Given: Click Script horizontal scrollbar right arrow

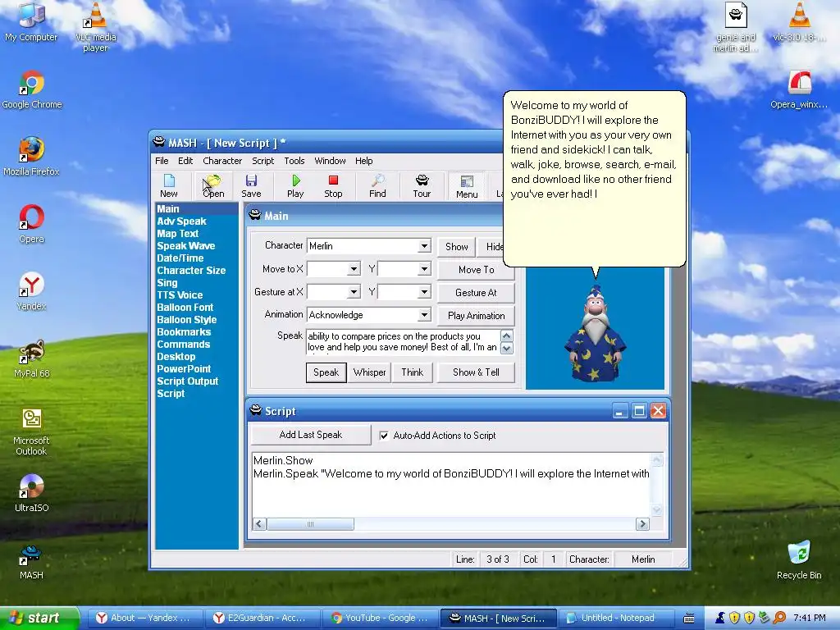Looking at the screenshot, I should (x=642, y=524).
